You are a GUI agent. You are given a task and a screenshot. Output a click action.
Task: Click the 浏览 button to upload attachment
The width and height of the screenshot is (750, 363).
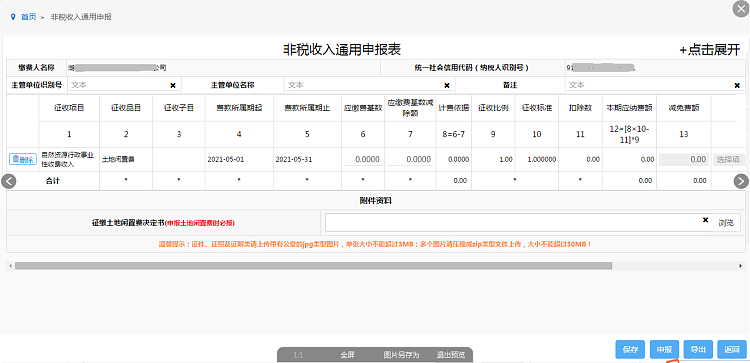pyautogui.click(x=726, y=222)
